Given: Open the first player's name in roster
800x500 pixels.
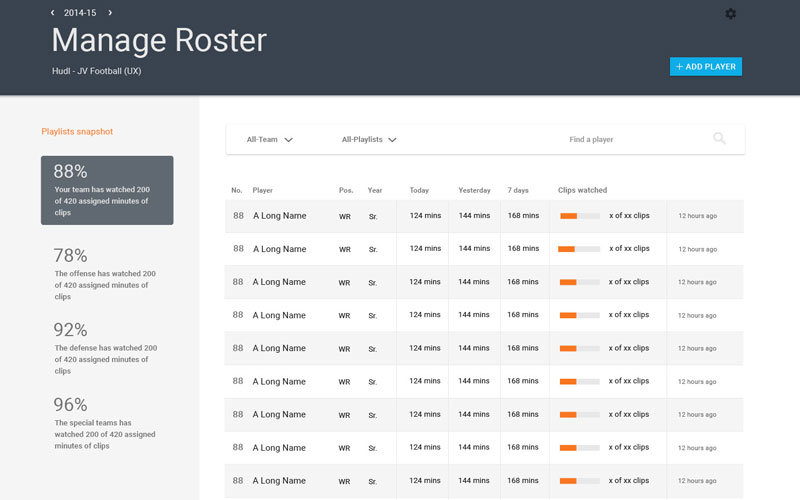Looking at the screenshot, I should [x=279, y=216].
